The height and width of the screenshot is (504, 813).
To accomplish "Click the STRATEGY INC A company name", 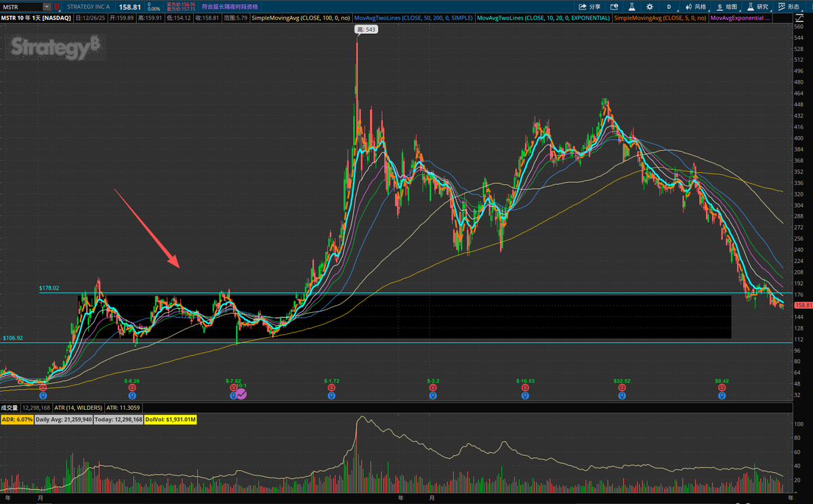I will pyautogui.click(x=88, y=7).
